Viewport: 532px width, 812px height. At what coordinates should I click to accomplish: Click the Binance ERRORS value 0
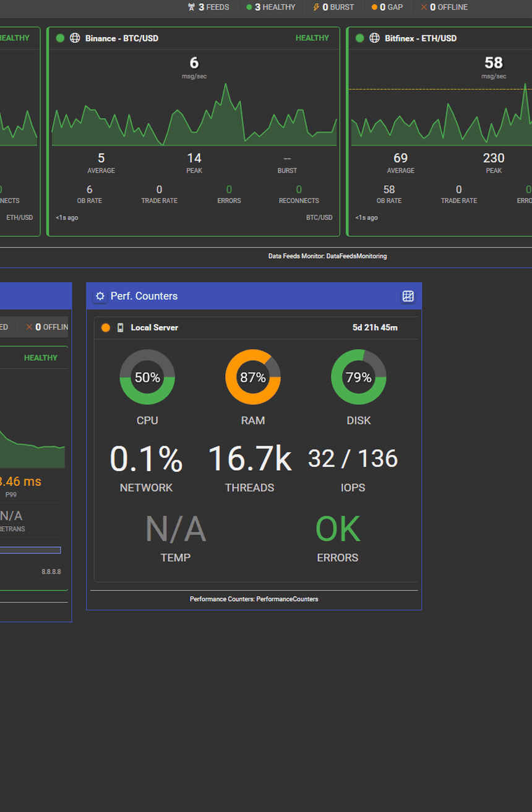(x=229, y=189)
